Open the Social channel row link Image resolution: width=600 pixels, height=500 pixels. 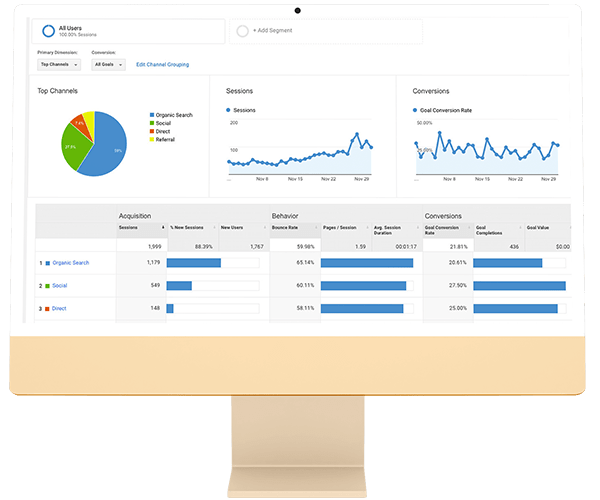click(x=61, y=286)
